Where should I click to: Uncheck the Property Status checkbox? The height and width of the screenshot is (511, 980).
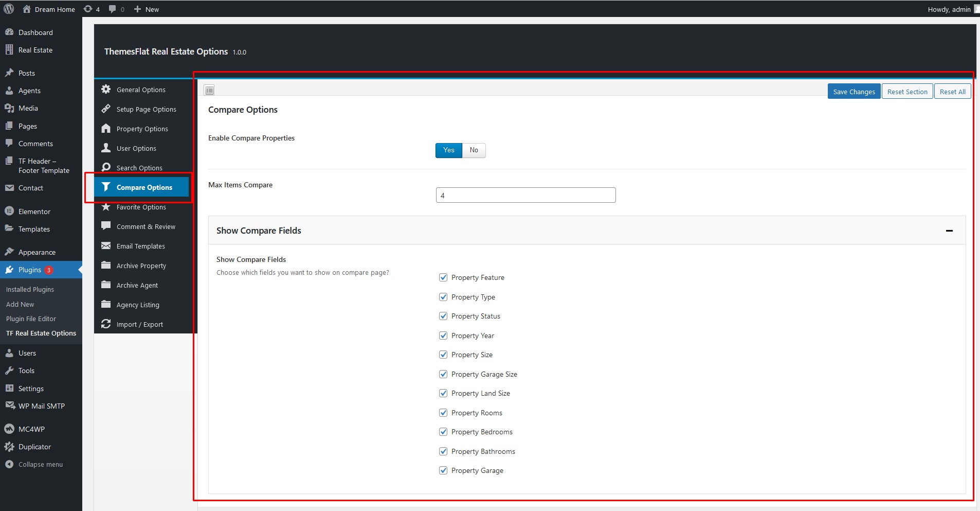click(443, 316)
